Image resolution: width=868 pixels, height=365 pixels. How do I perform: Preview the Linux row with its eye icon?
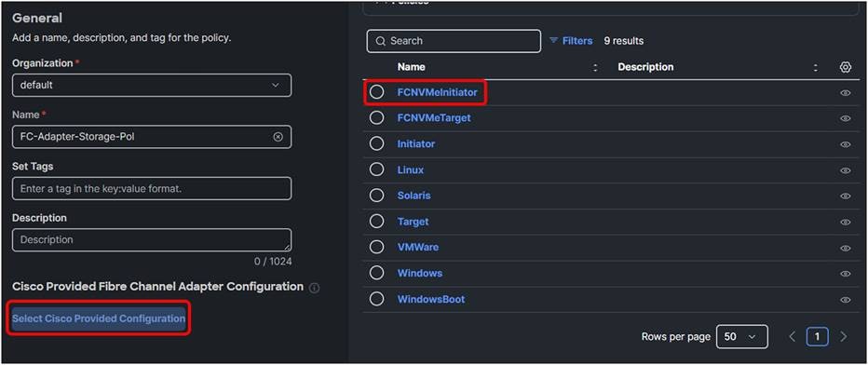click(x=846, y=170)
